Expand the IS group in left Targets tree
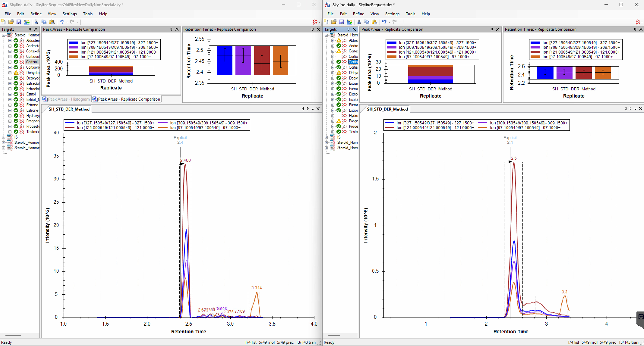Screen dimensions: 644x346 4,137
